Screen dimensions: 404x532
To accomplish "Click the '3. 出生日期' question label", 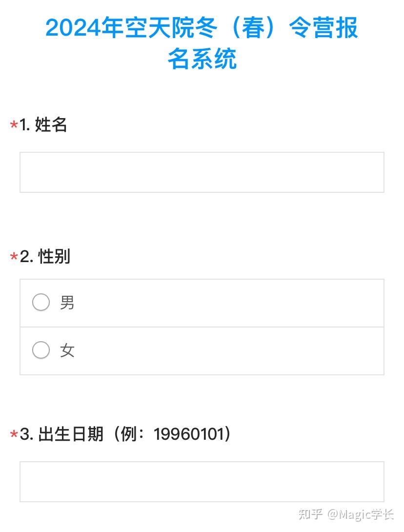I will click(x=61, y=434).
